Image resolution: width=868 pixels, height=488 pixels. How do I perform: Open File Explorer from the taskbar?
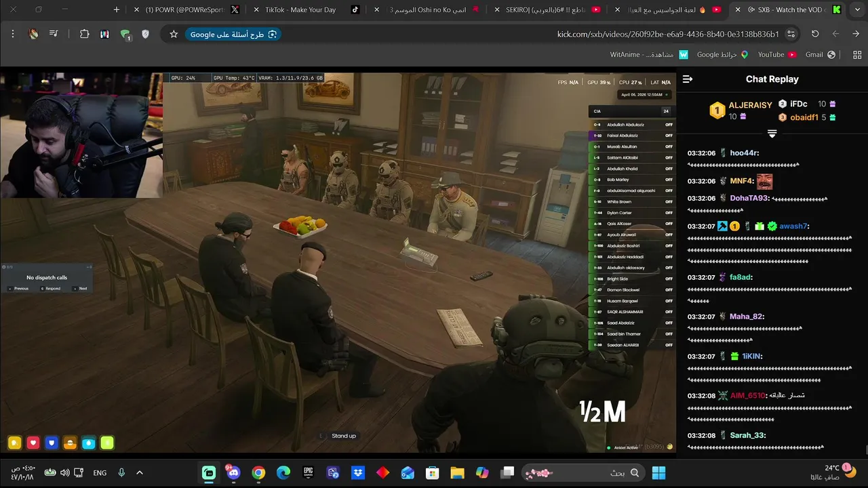(457, 472)
